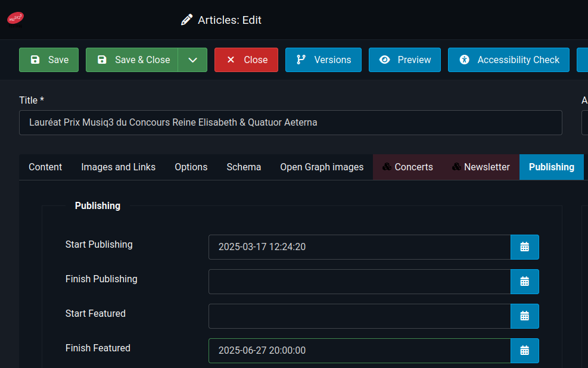
Task: Click the 'Articles: Edit' page heading
Action: 229,20
